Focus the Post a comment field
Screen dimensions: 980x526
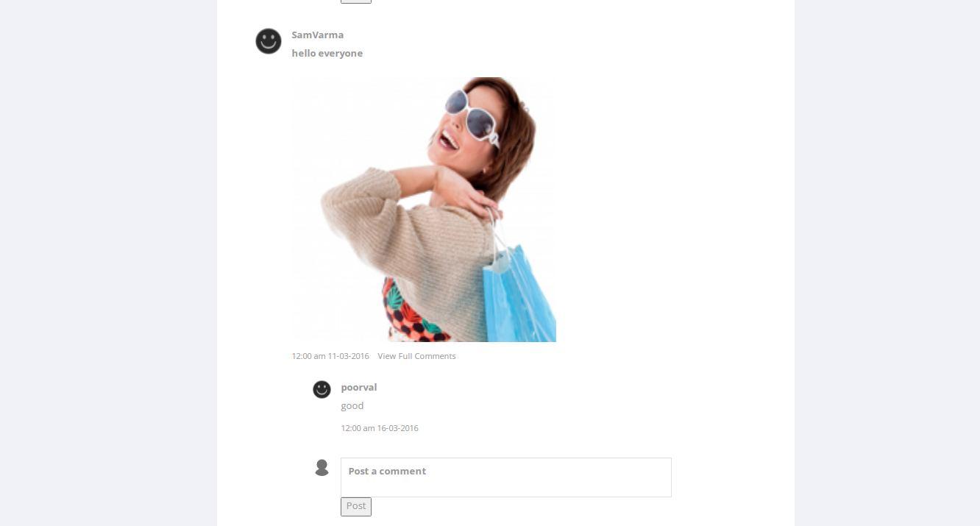(506, 477)
